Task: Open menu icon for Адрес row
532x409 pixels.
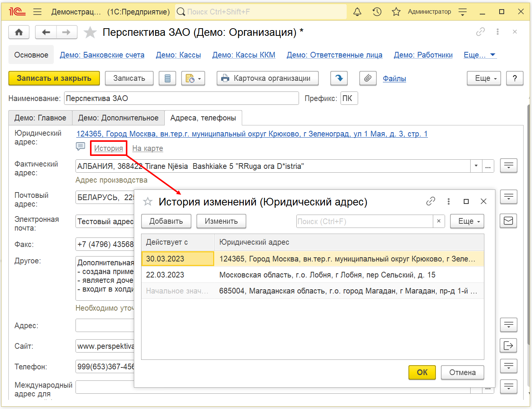Action: pyautogui.click(x=509, y=325)
